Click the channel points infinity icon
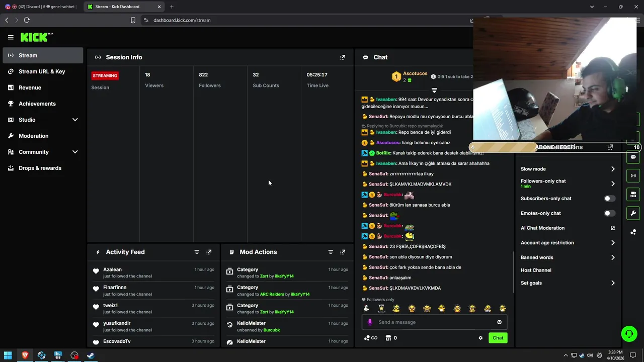The height and width of the screenshot is (362, 644). (371, 338)
